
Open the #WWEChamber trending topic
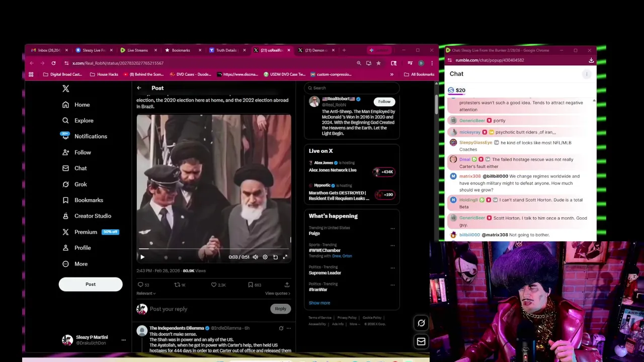click(325, 250)
